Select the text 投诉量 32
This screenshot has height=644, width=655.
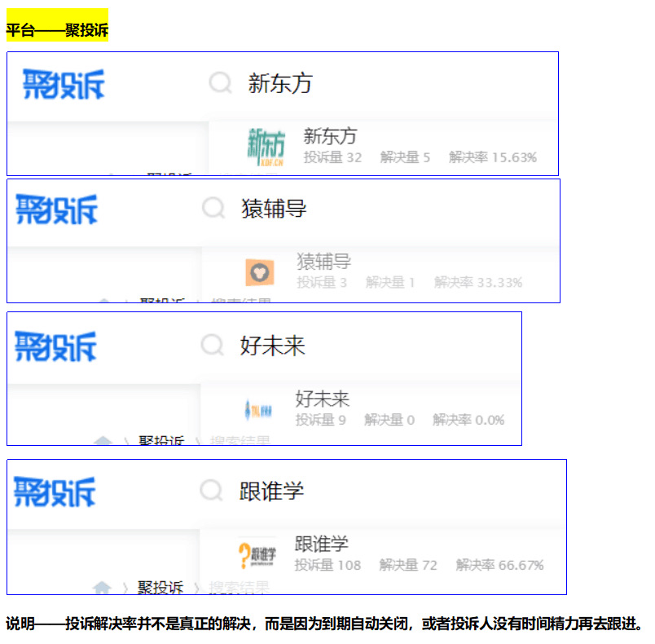pyautogui.click(x=332, y=157)
